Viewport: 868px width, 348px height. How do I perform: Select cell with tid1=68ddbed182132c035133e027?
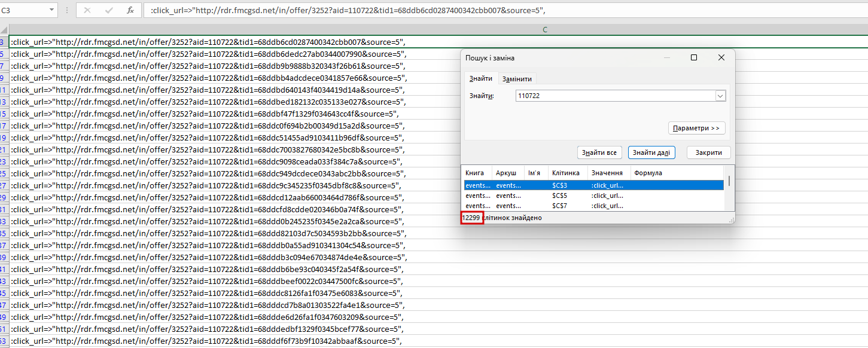pyautogui.click(x=438, y=102)
